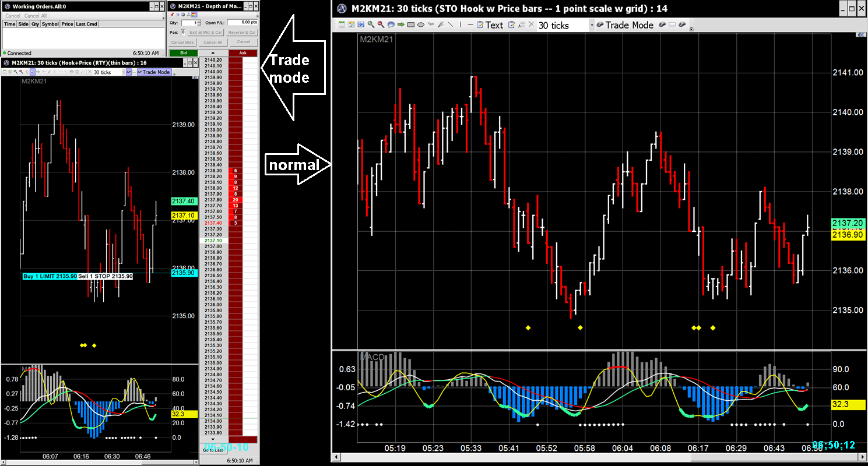Click the globe icon in Depth of Market toolbar
The width and height of the screenshot is (868, 466).
[x=183, y=15]
